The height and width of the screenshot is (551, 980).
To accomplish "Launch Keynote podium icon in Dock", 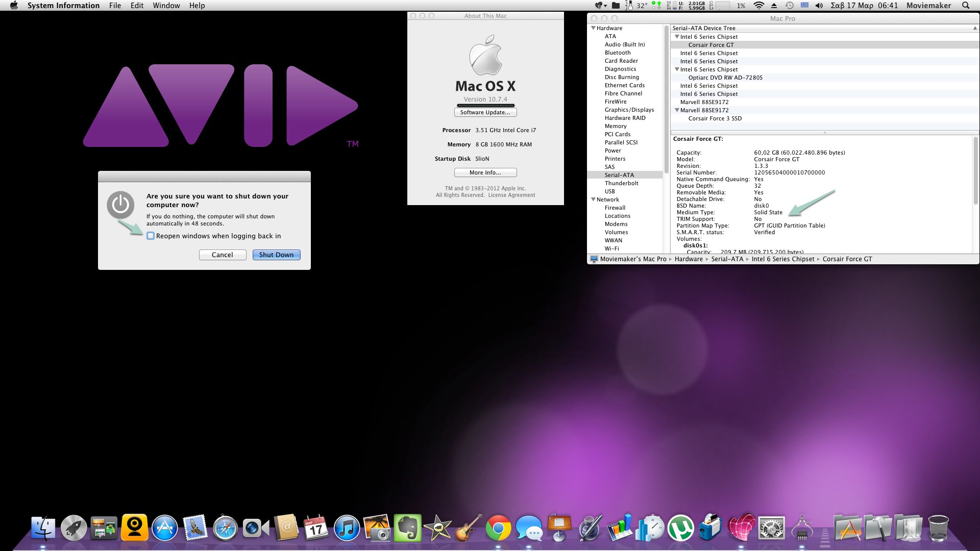I will (559, 528).
